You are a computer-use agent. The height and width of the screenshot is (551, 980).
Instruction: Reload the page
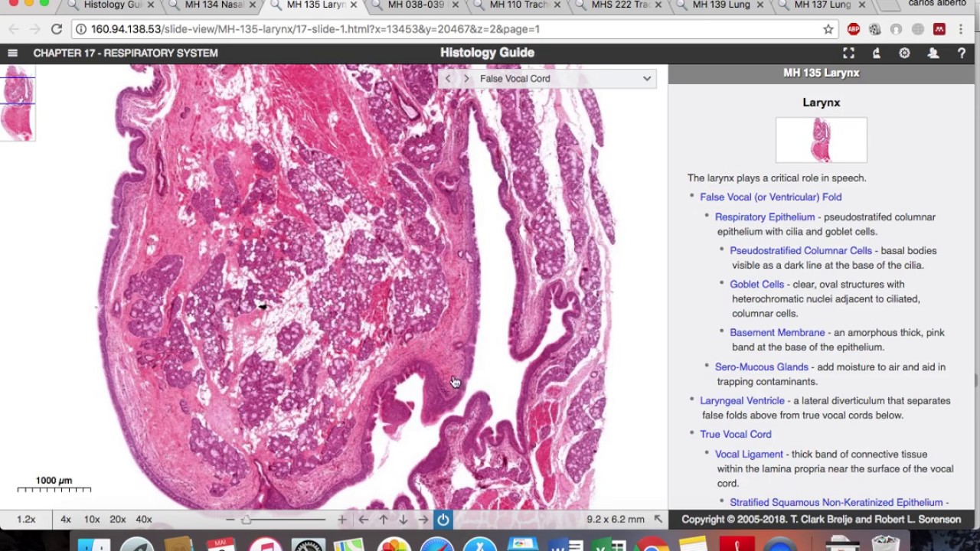pyautogui.click(x=57, y=29)
